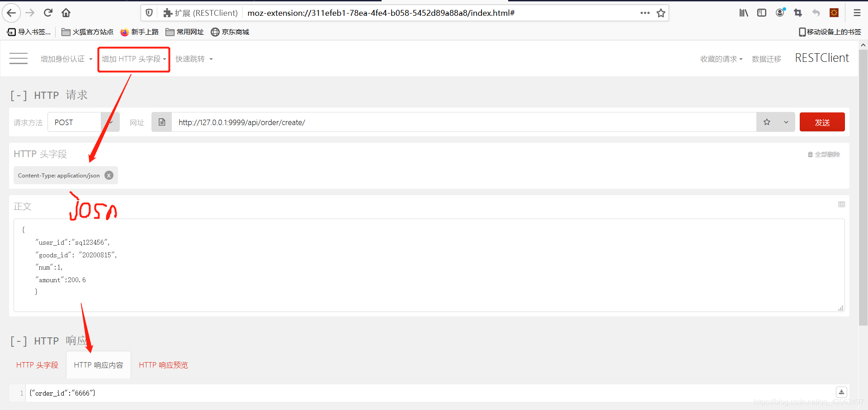Remove the Content-Type header tag
The width and height of the screenshot is (868, 410).
pyautogui.click(x=109, y=176)
